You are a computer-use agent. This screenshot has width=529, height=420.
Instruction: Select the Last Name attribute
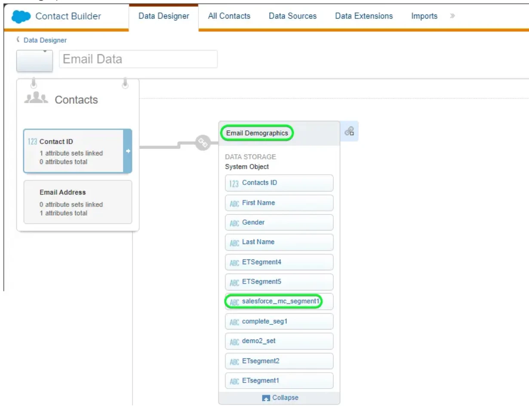279,242
